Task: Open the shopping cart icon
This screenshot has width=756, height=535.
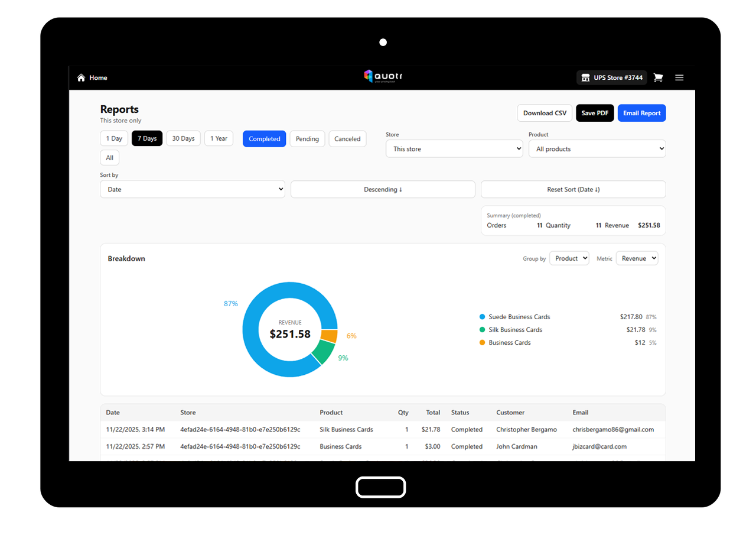Action: pyautogui.click(x=658, y=77)
